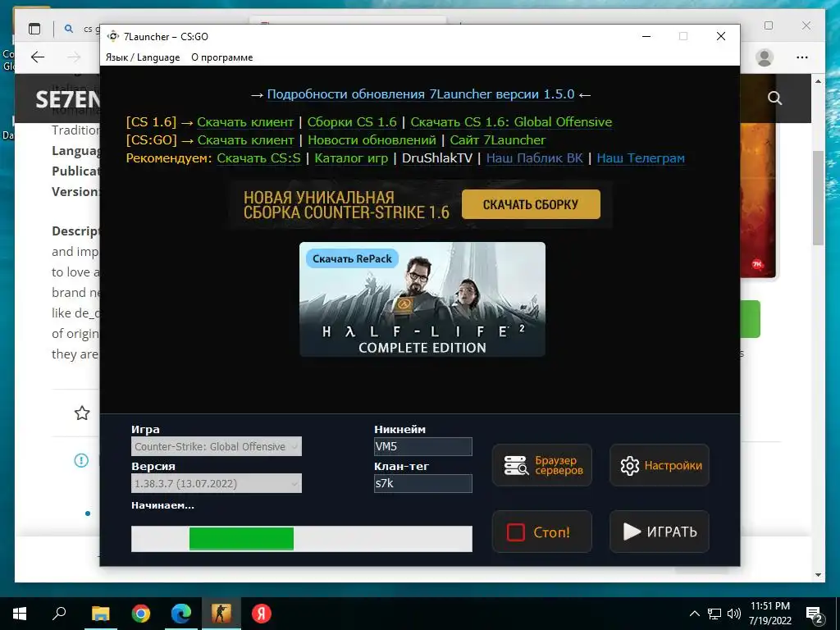Viewport: 840px width, 630px height.
Task: Click the Никнейм input field
Action: coord(422,447)
